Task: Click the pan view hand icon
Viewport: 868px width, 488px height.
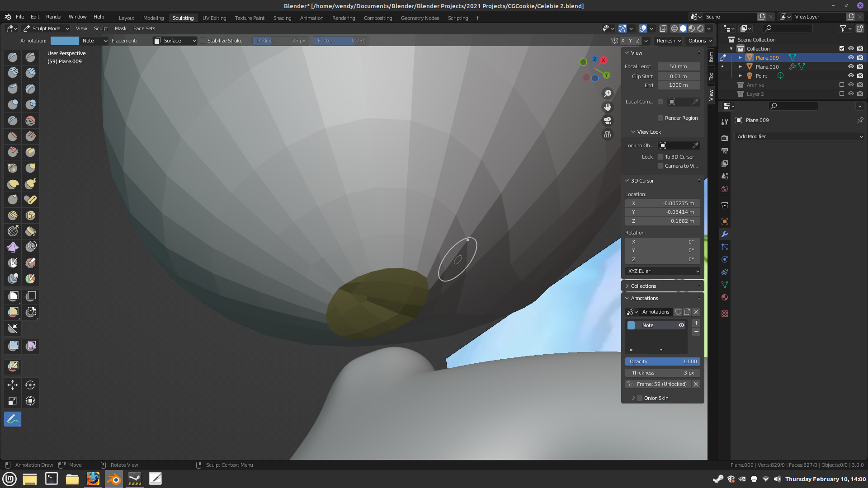Action: click(608, 107)
